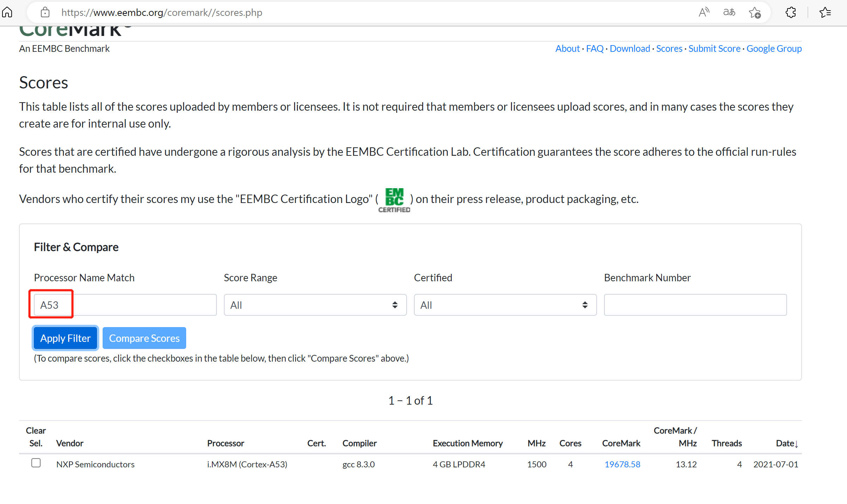Tick the NXP Semiconductors row checkbox
Screen dimensions: 847x504
pos(36,463)
